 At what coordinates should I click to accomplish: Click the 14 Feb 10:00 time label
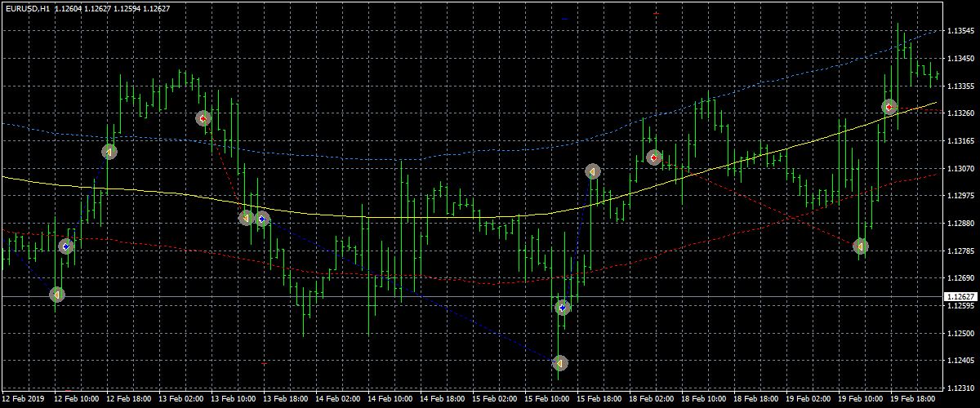(389, 399)
